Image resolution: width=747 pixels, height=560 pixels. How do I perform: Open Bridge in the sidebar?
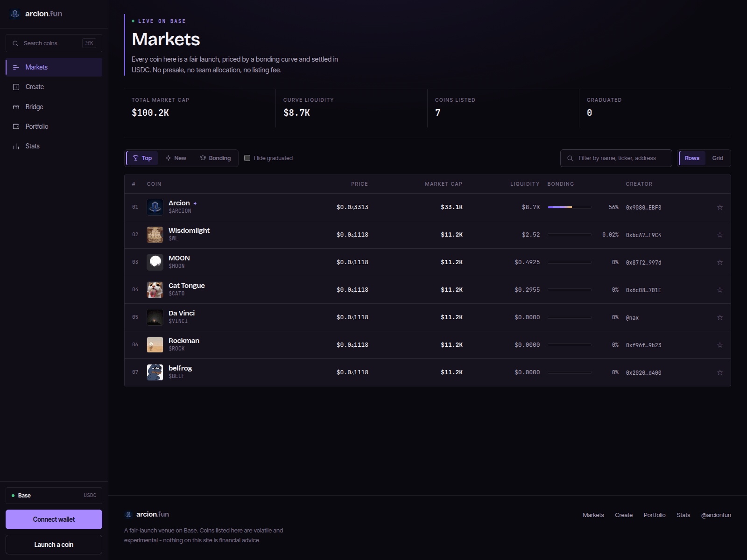[54, 107]
